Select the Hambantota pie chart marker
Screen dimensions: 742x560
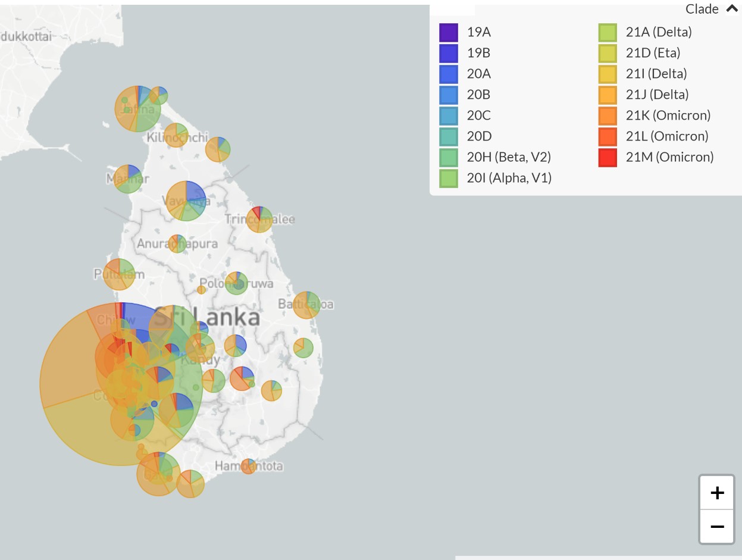248,466
